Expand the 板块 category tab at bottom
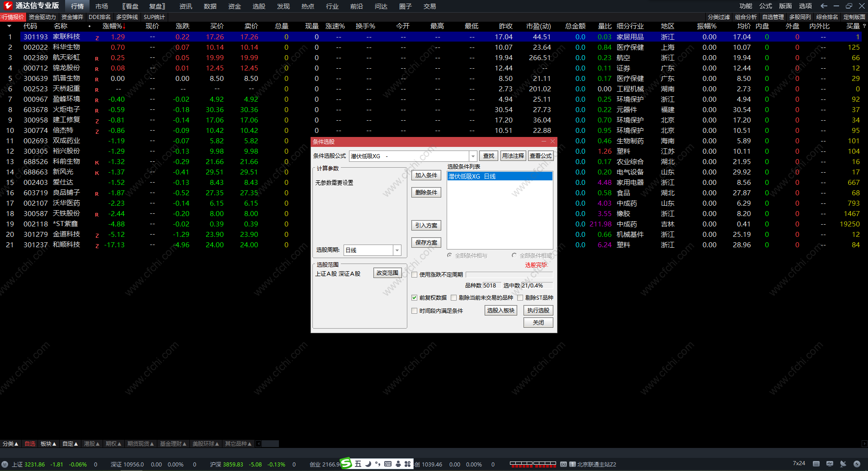 click(48, 444)
